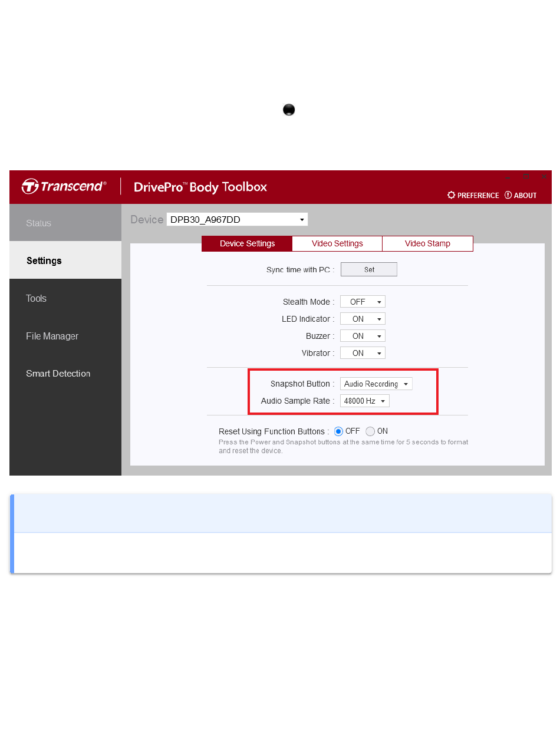Open PREFERENCE via its gear icon
This screenshot has height=739, width=560.
tap(452, 195)
